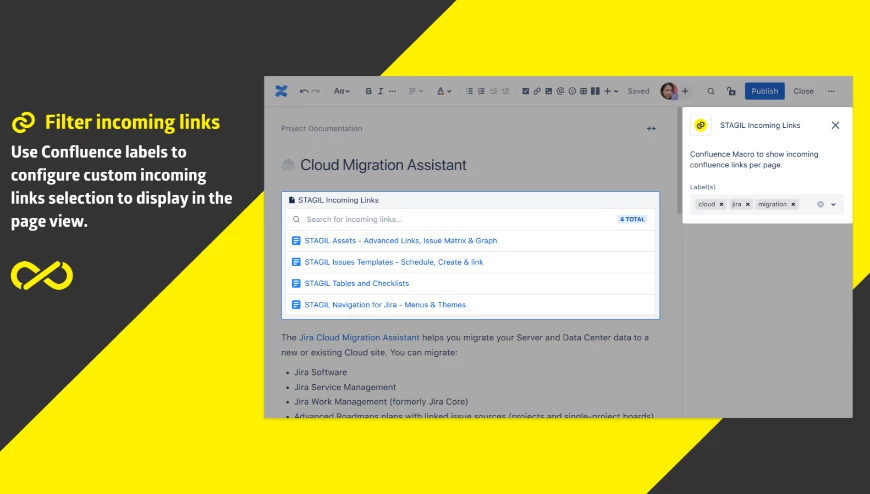870x494 pixels.
Task: Insert a bullet list
Action: point(469,91)
